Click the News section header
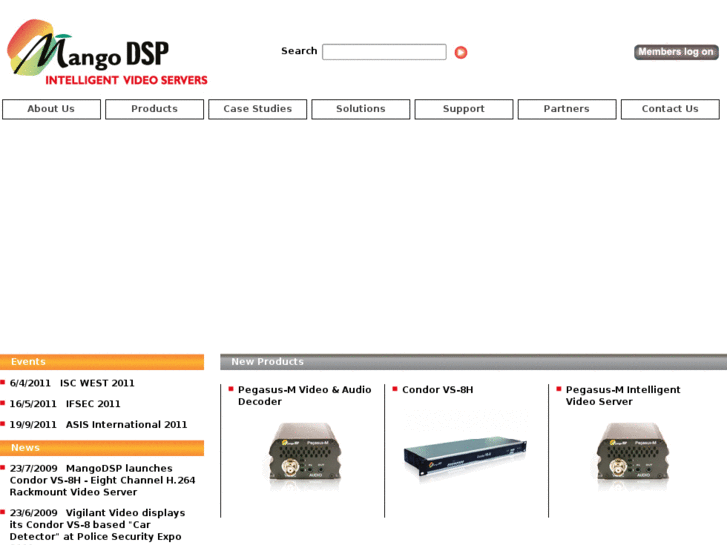Viewport: 727px width, 545px height. pos(102,448)
